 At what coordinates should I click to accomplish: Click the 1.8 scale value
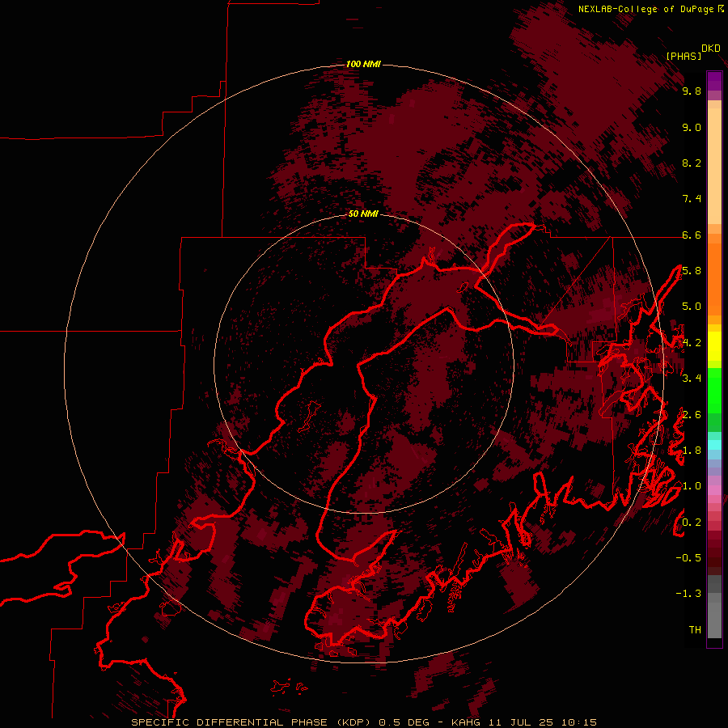click(692, 451)
